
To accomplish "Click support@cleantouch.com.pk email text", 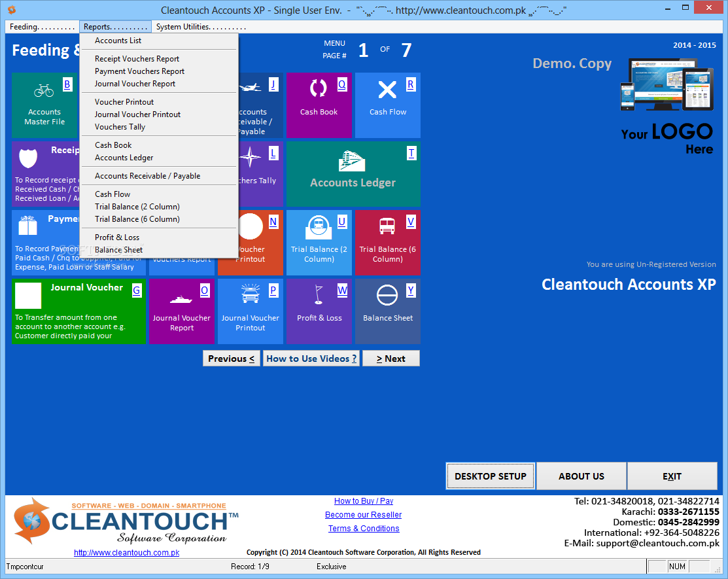I will (x=657, y=543).
